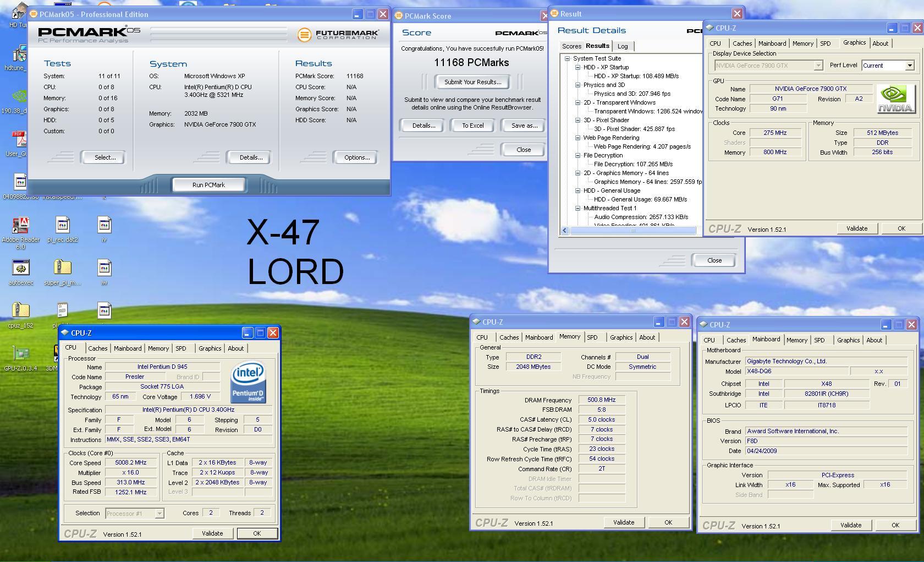
Task: Click the CPU-Z title bar icon of CPU window
Action: [x=65, y=332]
